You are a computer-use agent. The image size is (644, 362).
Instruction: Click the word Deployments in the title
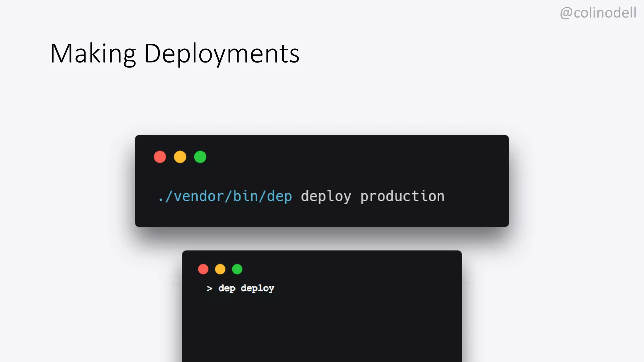point(222,54)
